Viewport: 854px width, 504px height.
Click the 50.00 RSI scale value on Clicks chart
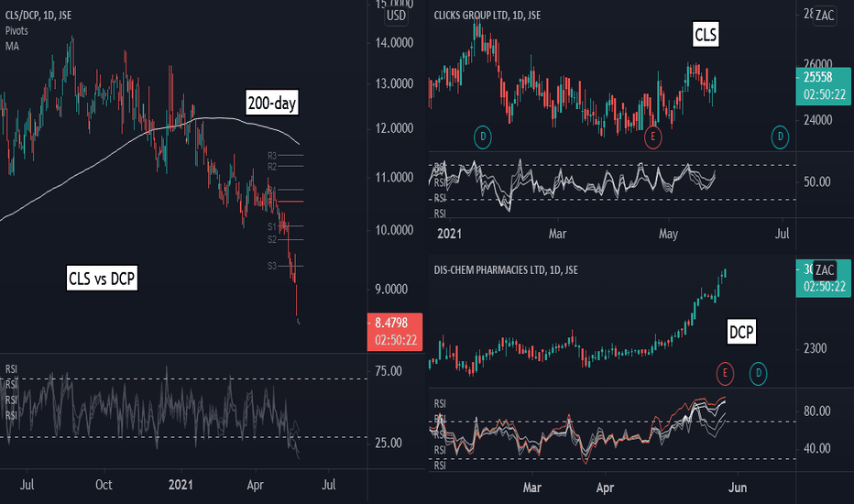point(817,181)
